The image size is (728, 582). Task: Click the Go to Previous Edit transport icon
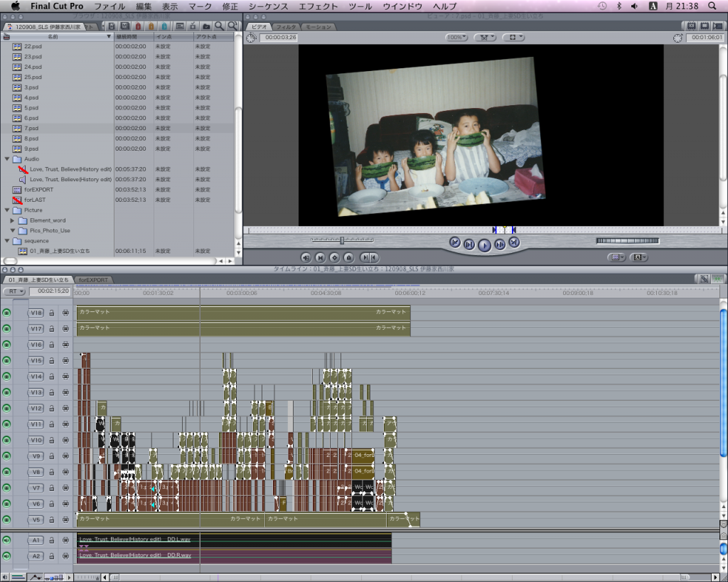pos(455,243)
